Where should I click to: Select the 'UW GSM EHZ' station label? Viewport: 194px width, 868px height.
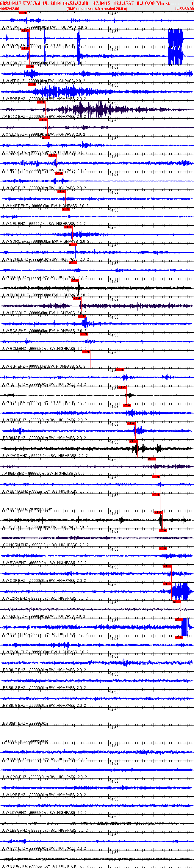tap(15, 63)
